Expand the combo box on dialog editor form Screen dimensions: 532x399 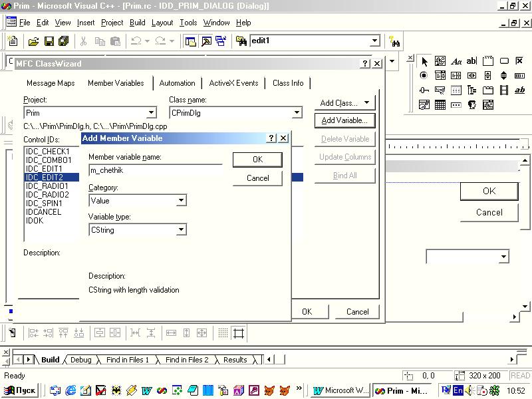504,257
